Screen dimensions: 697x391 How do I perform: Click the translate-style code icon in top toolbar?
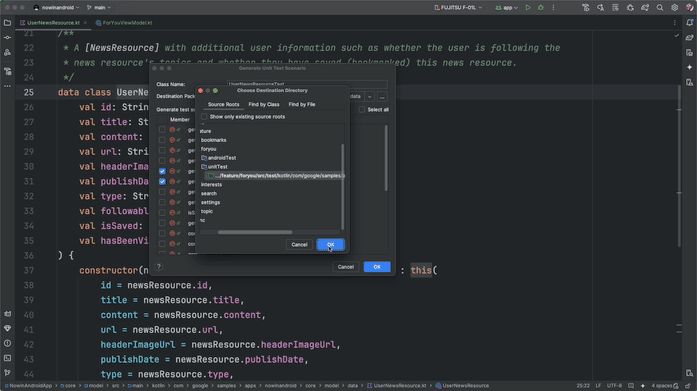(x=601, y=8)
